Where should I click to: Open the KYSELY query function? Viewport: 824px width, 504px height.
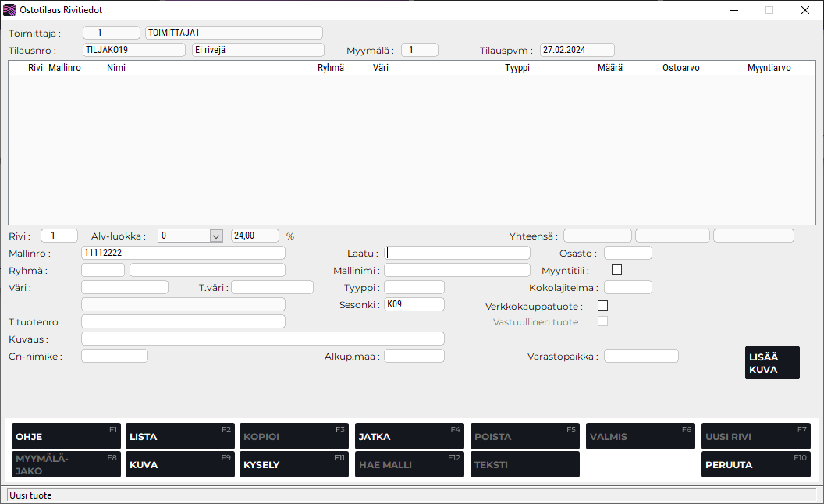click(294, 464)
